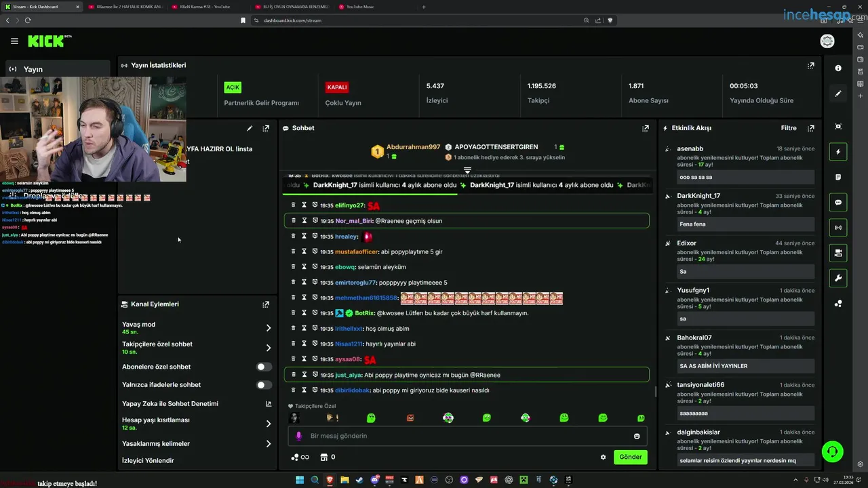Screen dimensions: 868x488
Task: Open File Explorer from the taskbar
Action: tap(344, 480)
